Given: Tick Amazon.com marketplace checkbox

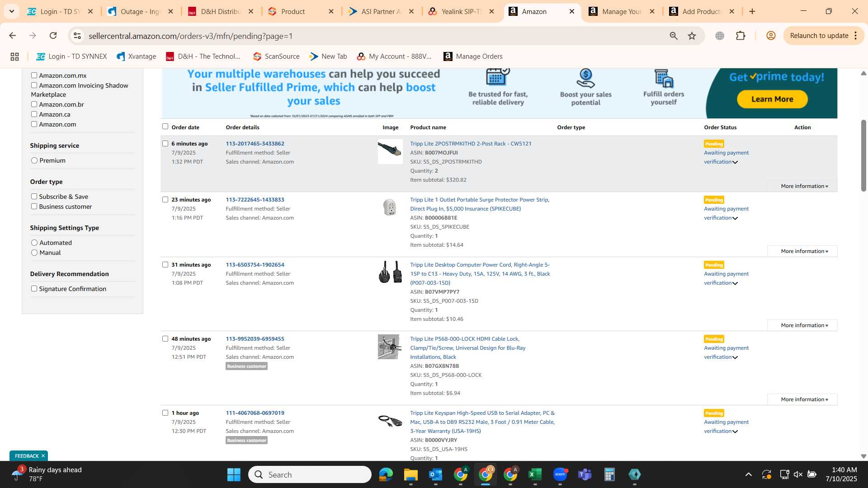Looking at the screenshot, I should click(x=34, y=124).
